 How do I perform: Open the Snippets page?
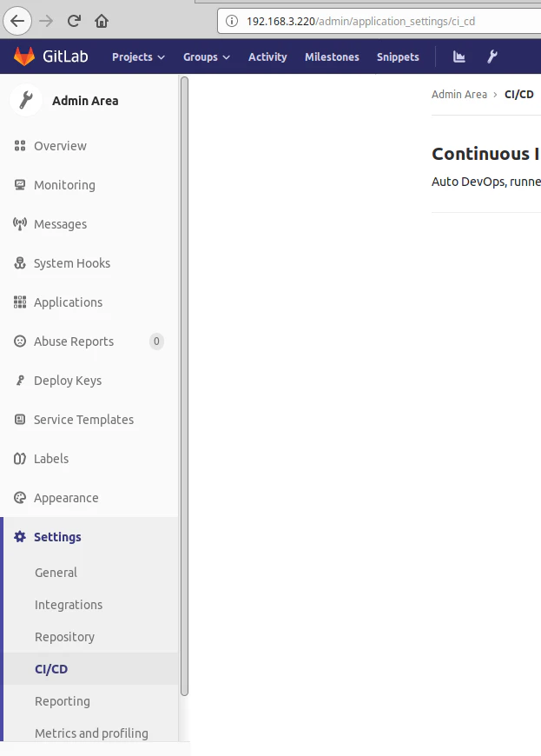pos(398,56)
